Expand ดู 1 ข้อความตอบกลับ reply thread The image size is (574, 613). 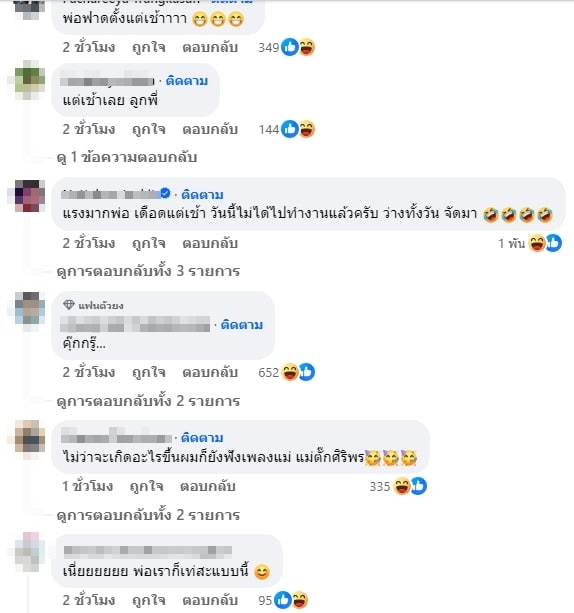point(127,157)
